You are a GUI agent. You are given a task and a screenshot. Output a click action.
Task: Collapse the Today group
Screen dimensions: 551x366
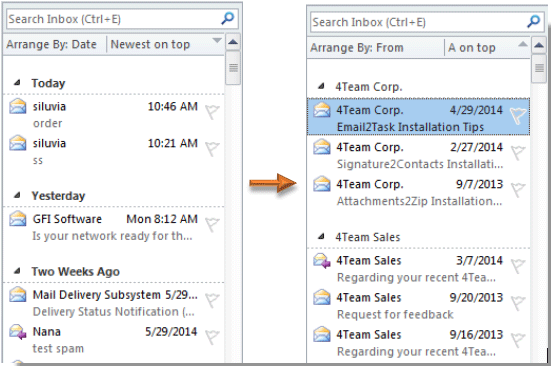17,83
